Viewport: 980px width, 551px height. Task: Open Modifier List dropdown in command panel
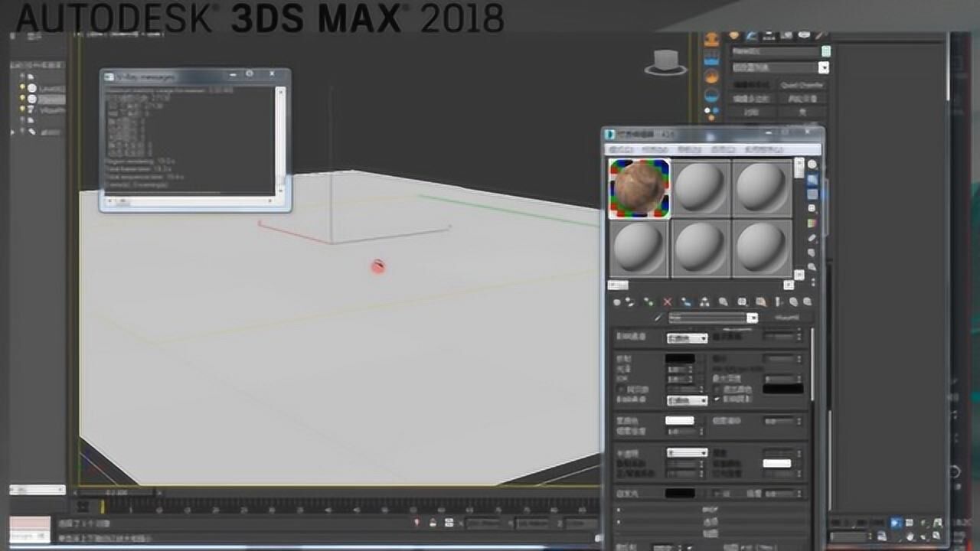coord(780,67)
